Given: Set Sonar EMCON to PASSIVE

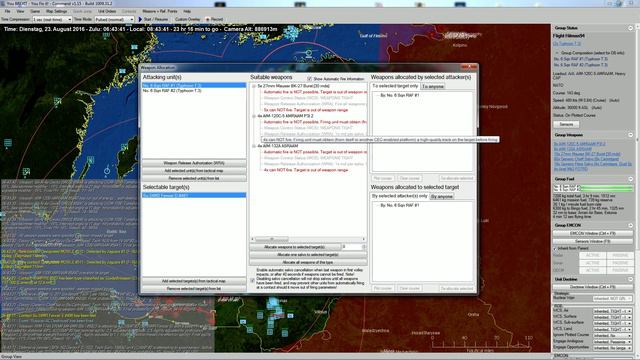Looking at the screenshot, I should tap(620, 263).
